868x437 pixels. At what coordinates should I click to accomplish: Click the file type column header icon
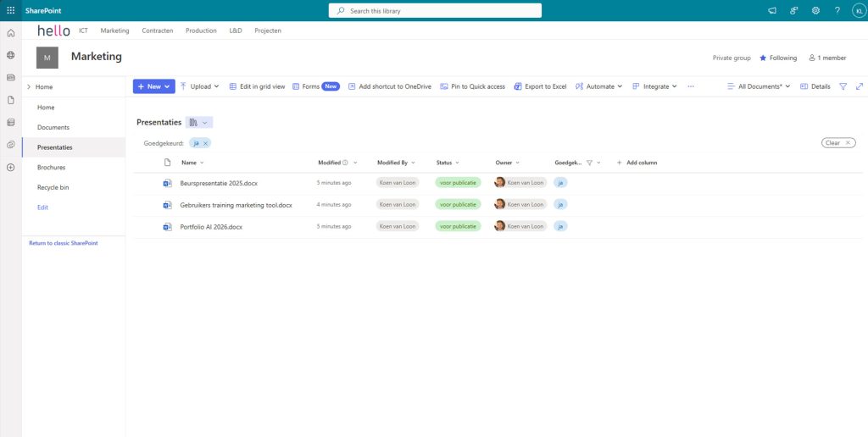[167, 163]
